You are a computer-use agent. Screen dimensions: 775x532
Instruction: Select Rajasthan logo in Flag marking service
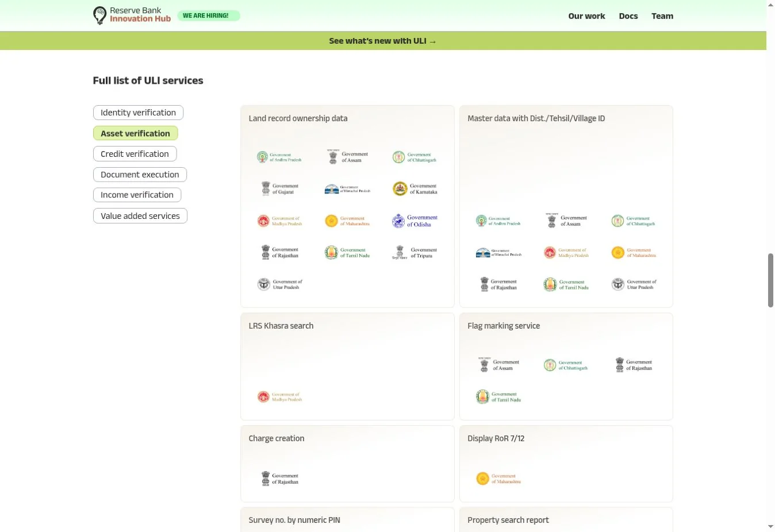coord(634,365)
